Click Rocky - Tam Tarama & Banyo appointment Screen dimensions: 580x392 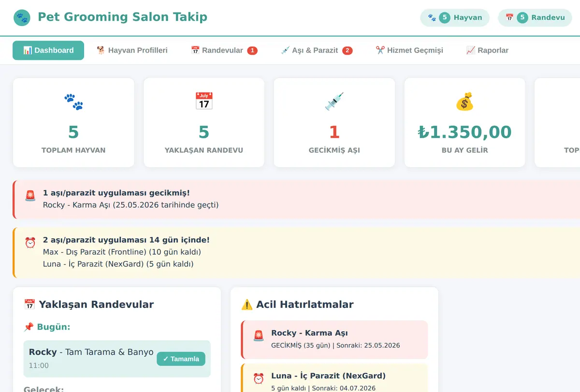[91, 352]
